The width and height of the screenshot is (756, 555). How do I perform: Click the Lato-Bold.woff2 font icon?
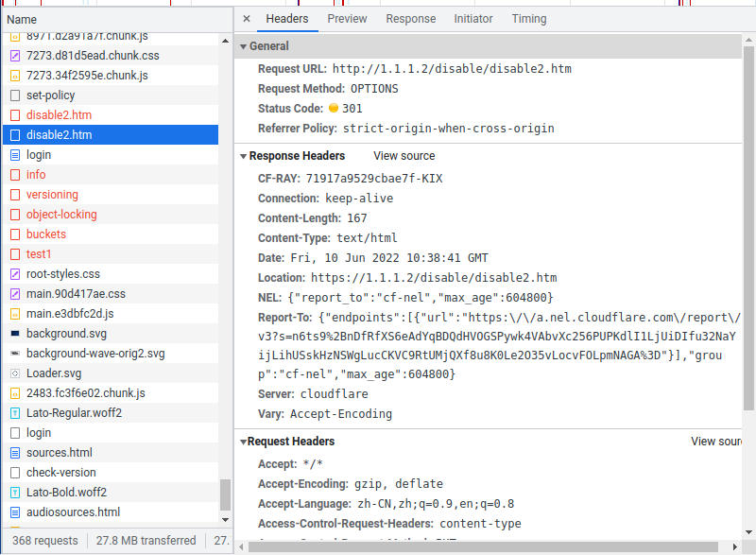15,493
